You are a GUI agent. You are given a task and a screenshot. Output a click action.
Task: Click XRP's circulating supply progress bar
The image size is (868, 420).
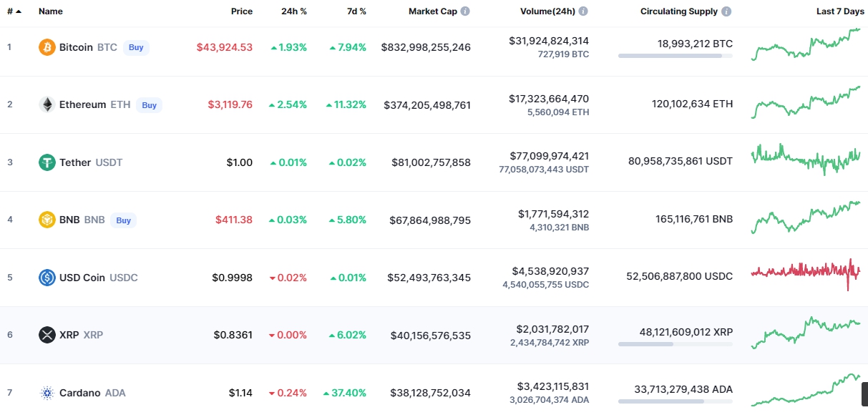[676, 344]
